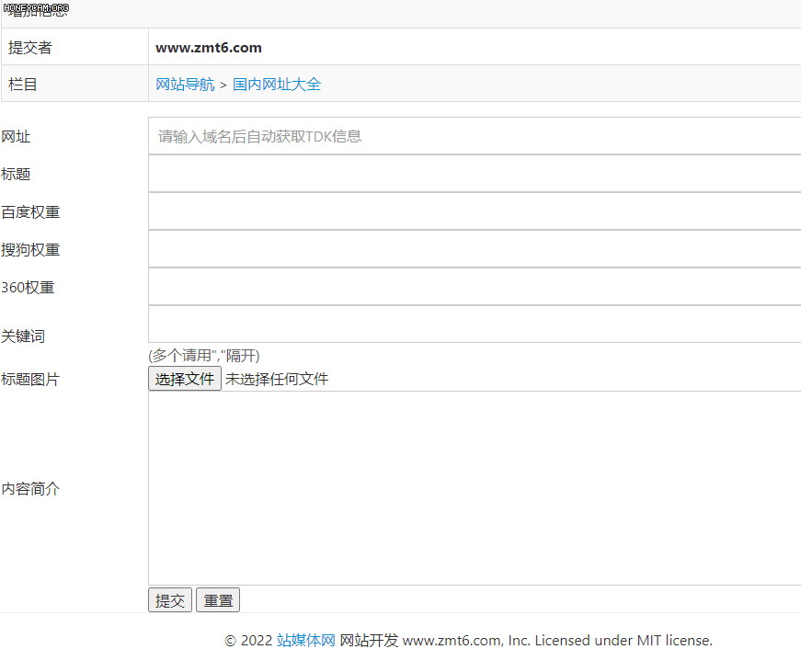Click the 栏目 row label
The image size is (801, 672).
pos(22,85)
